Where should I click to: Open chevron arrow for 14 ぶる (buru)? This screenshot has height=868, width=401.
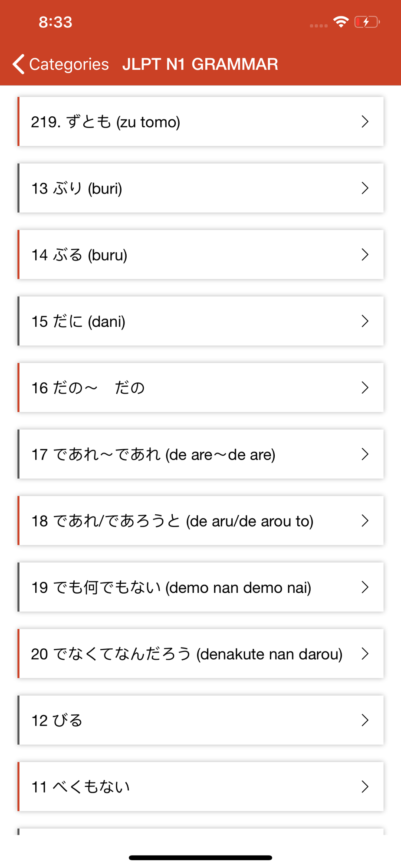(365, 254)
